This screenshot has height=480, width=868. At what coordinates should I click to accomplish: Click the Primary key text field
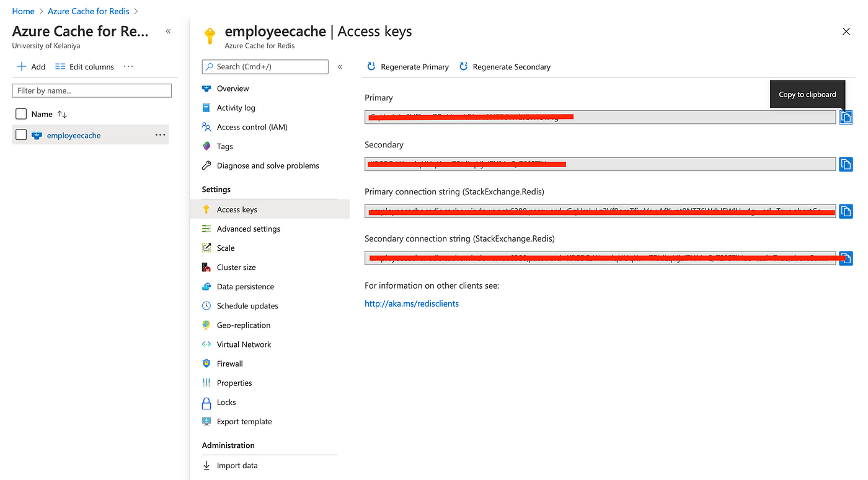coord(600,117)
